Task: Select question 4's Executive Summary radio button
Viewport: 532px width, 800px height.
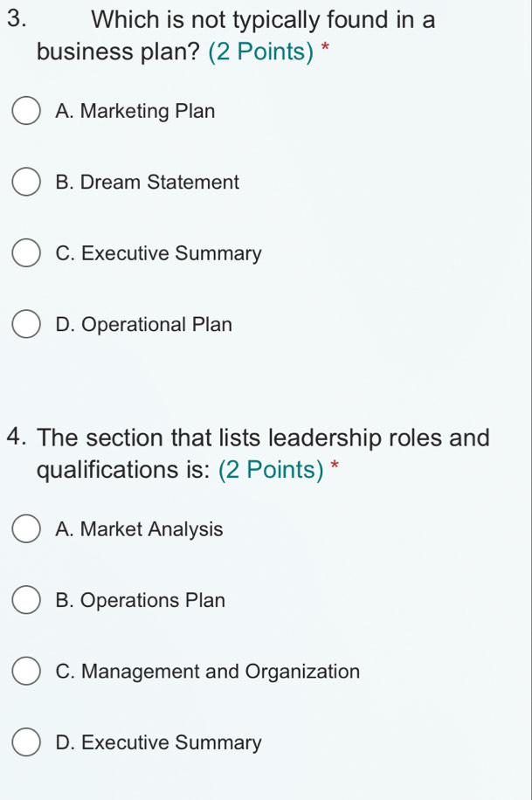Action: point(27,742)
